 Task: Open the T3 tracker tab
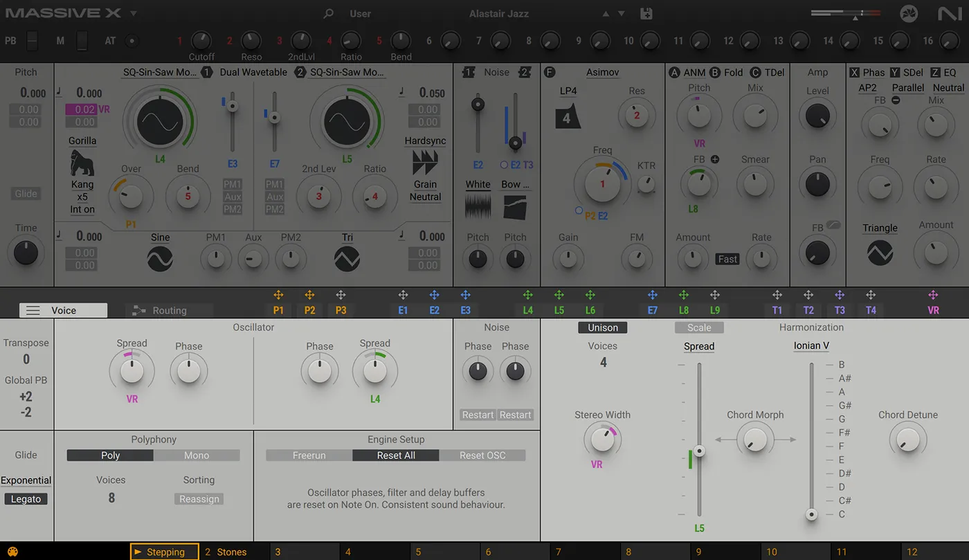(x=840, y=310)
